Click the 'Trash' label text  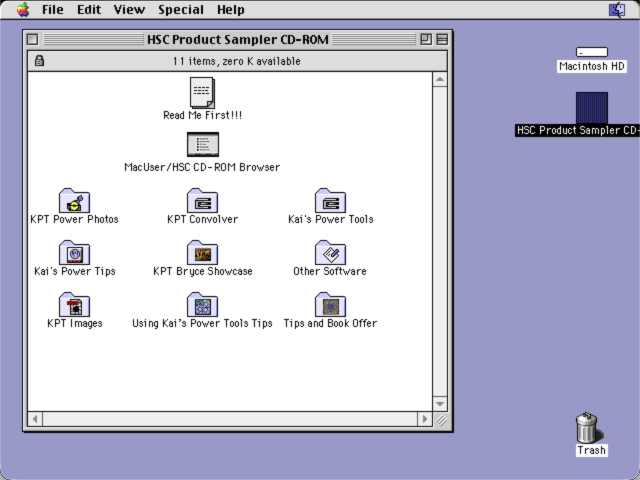(x=591, y=450)
